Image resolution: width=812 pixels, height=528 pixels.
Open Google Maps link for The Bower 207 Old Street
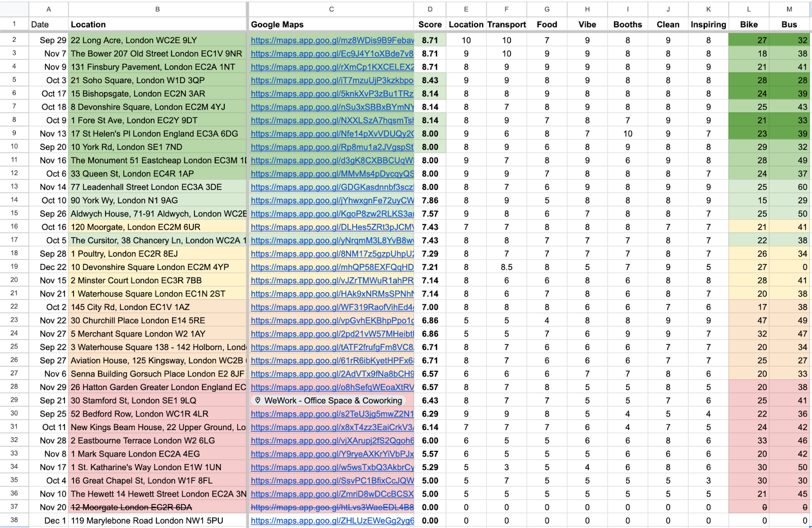coord(332,53)
